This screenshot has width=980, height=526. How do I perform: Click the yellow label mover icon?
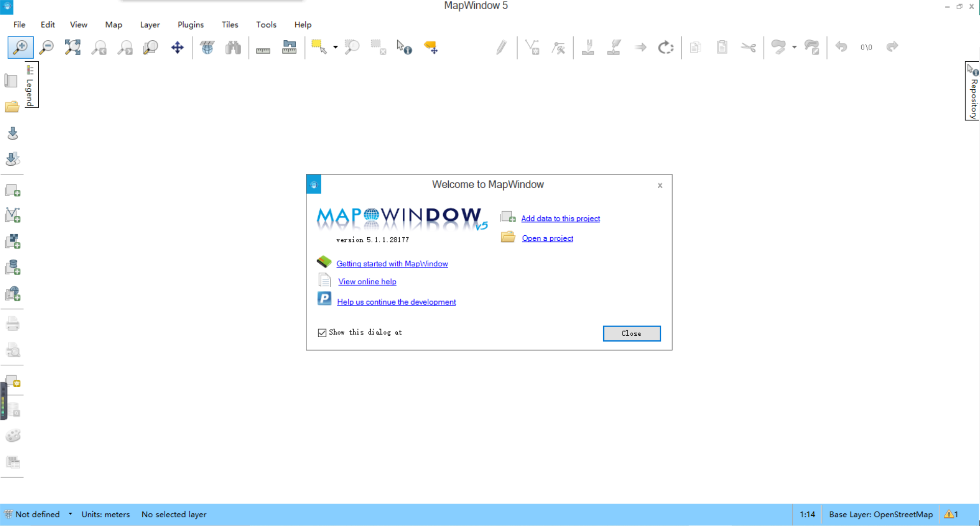(x=431, y=47)
